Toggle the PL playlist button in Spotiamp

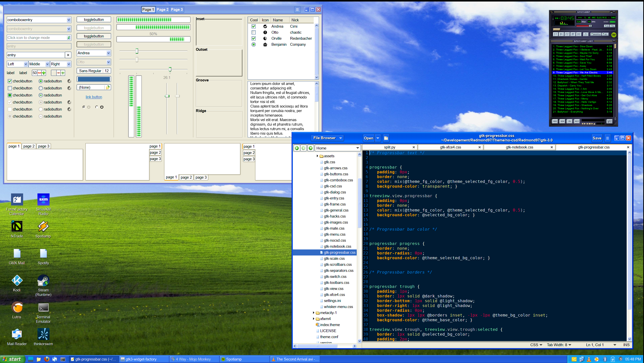coord(613,26)
